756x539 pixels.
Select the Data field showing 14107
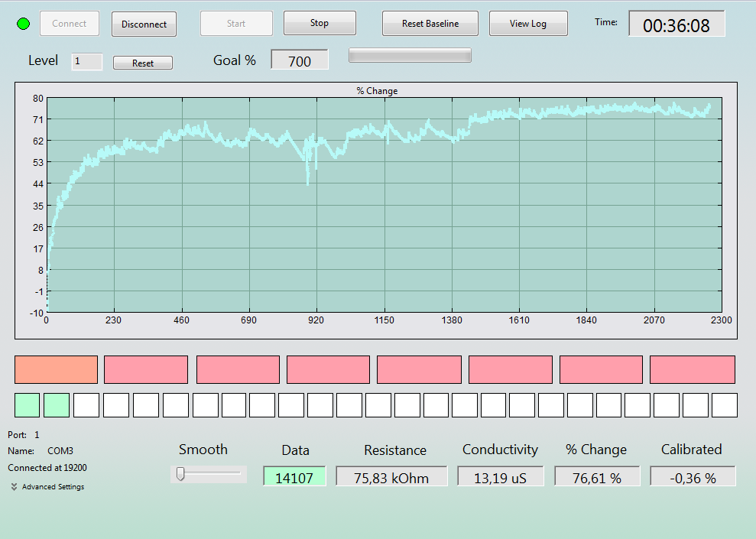pyautogui.click(x=294, y=477)
